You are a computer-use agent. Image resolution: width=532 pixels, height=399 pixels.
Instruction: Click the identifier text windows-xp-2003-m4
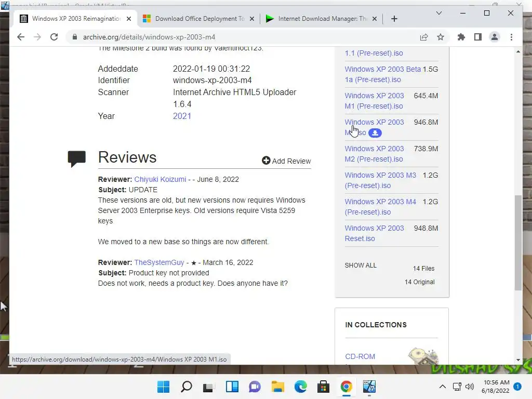(x=212, y=81)
